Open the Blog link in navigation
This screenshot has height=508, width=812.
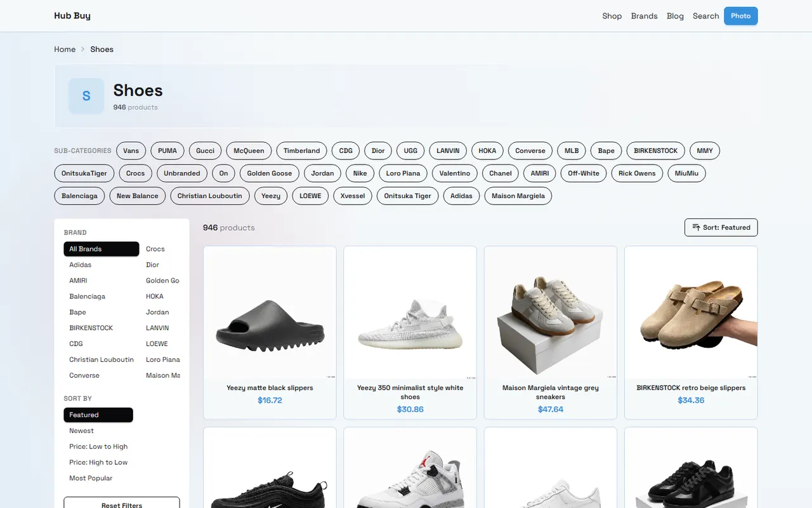pos(675,16)
